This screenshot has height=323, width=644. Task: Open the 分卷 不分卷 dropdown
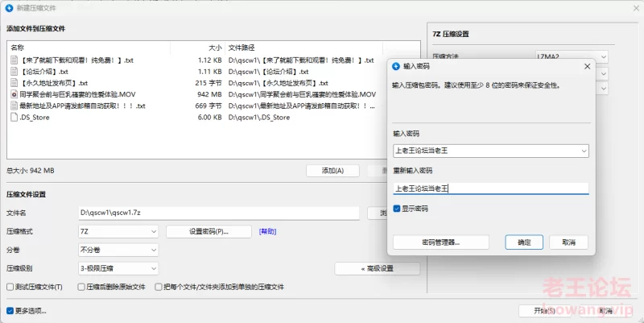coord(118,250)
